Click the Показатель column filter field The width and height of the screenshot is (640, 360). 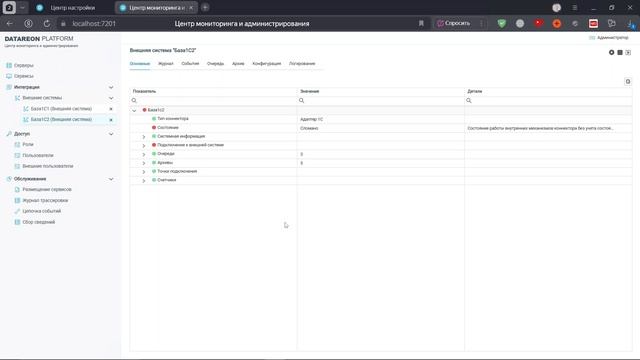[x=213, y=100]
